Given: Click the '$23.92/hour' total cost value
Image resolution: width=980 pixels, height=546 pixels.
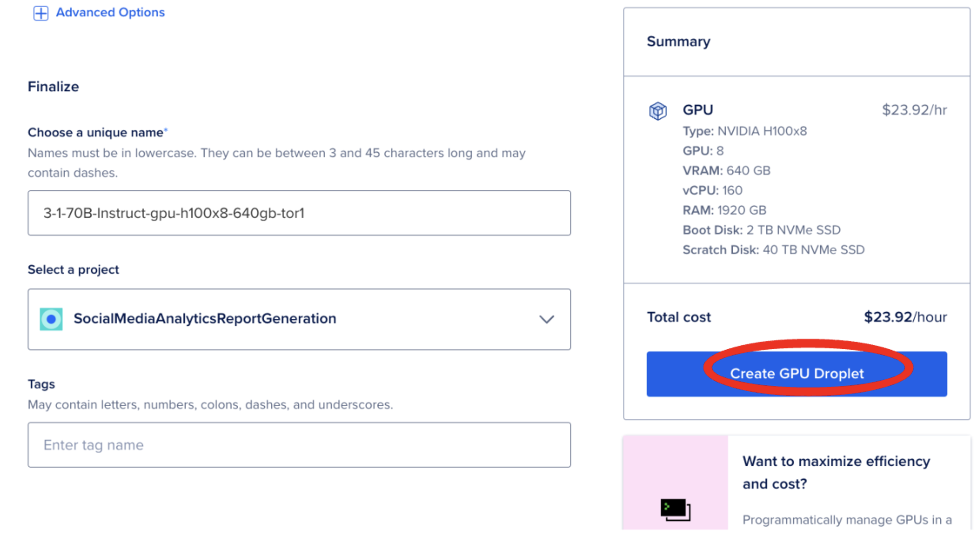Looking at the screenshot, I should click(905, 317).
